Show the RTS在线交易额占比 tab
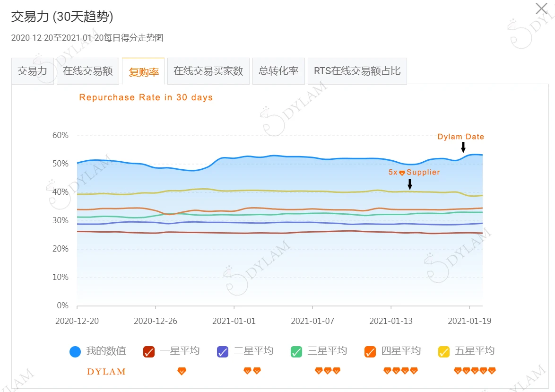 [x=357, y=71]
